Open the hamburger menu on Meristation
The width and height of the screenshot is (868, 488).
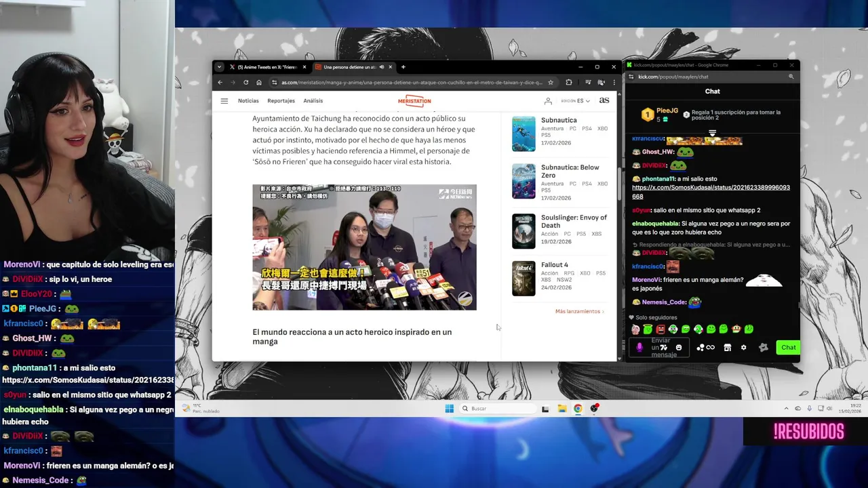224,101
